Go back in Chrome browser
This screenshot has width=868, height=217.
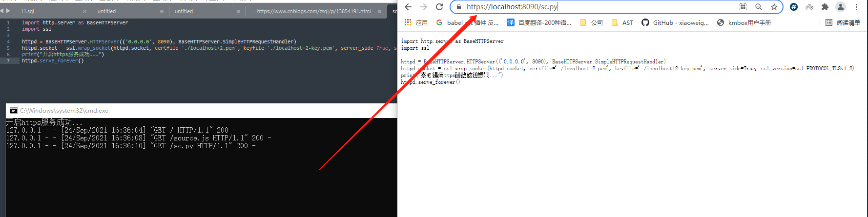tap(408, 7)
